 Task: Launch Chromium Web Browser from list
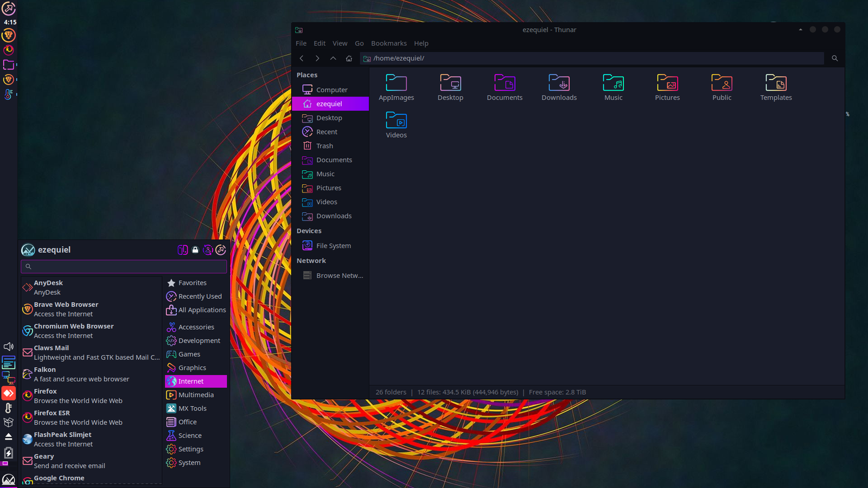tap(91, 331)
